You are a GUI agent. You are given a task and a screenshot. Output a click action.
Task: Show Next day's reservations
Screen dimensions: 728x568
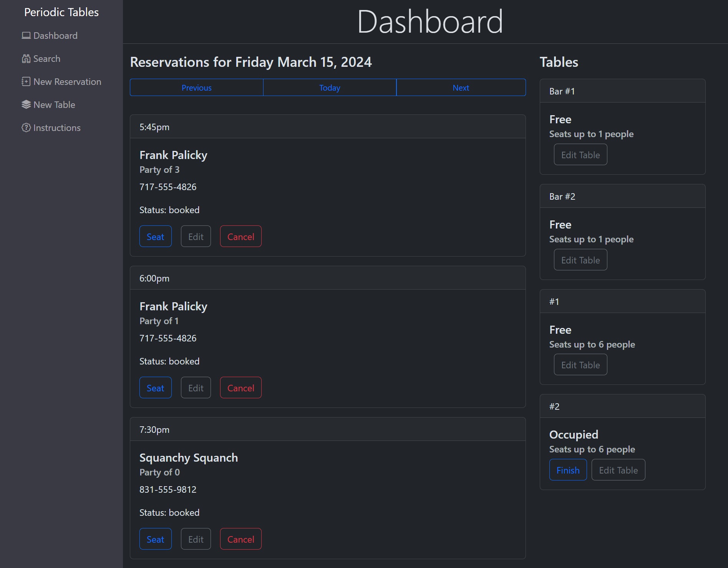pos(461,88)
